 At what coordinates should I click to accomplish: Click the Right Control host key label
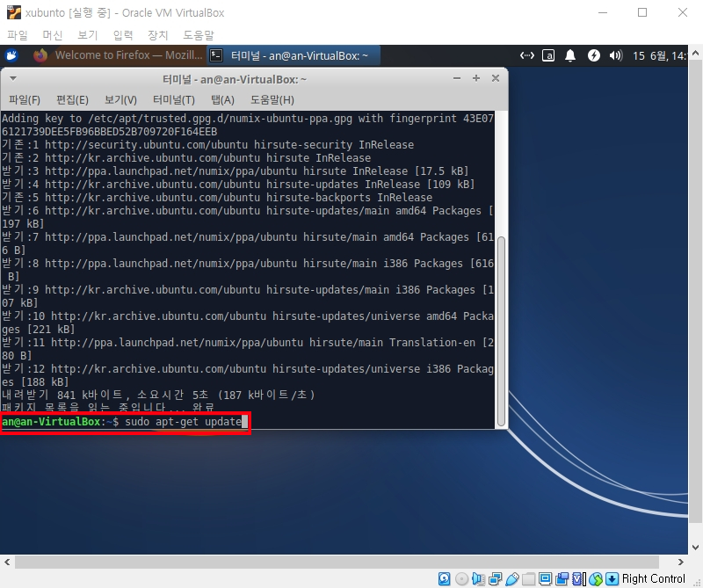click(x=653, y=578)
